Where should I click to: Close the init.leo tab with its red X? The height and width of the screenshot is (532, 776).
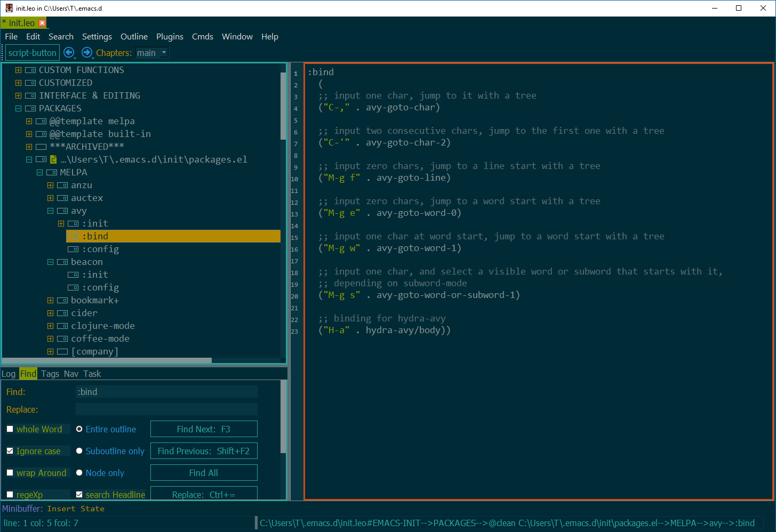[42, 23]
